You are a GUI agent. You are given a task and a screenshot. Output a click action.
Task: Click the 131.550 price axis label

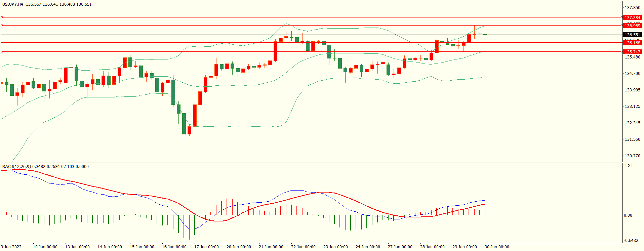pos(632,139)
